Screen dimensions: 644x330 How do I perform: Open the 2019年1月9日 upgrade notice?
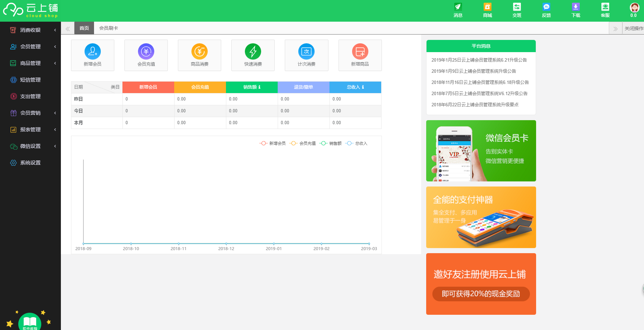[474, 71]
